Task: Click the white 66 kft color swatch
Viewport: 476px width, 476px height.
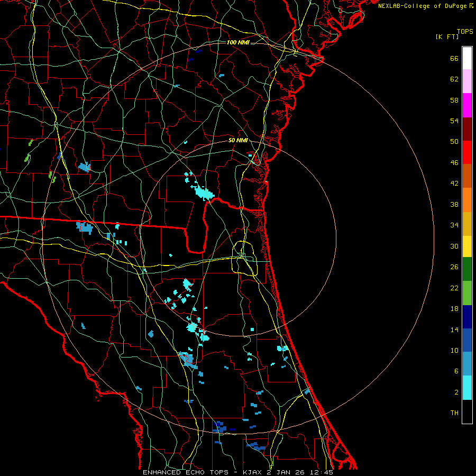Action: point(467,58)
